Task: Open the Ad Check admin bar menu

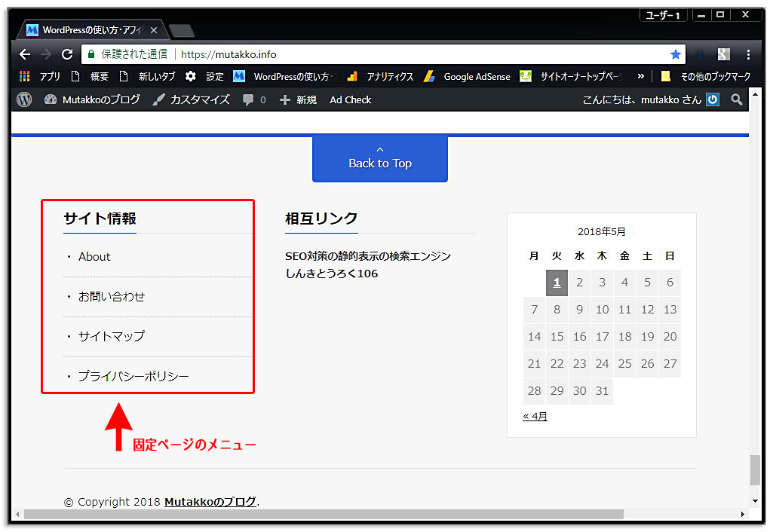Action: tap(350, 99)
